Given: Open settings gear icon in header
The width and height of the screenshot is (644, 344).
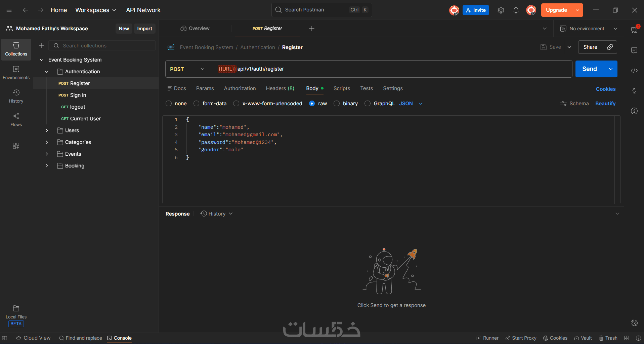Looking at the screenshot, I should tap(501, 10).
